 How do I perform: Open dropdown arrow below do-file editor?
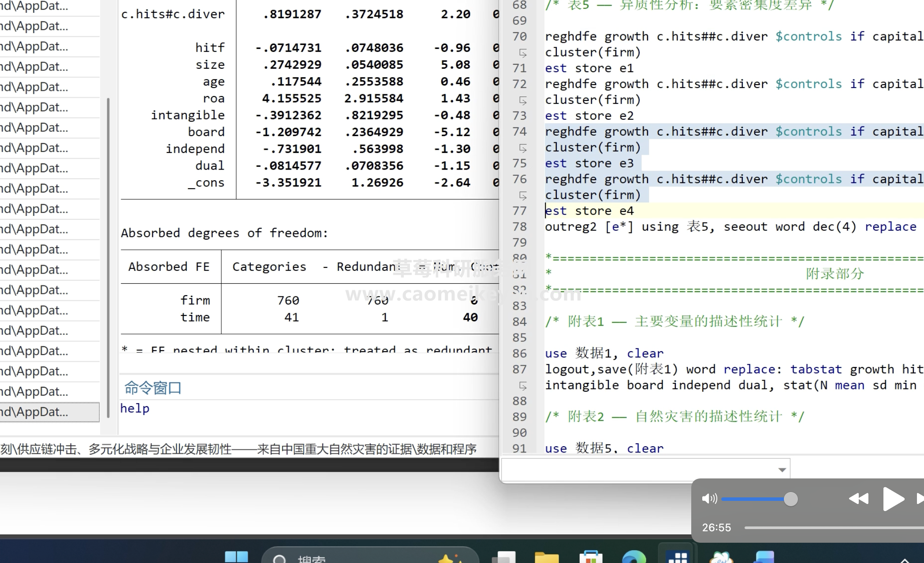click(782, 470)
